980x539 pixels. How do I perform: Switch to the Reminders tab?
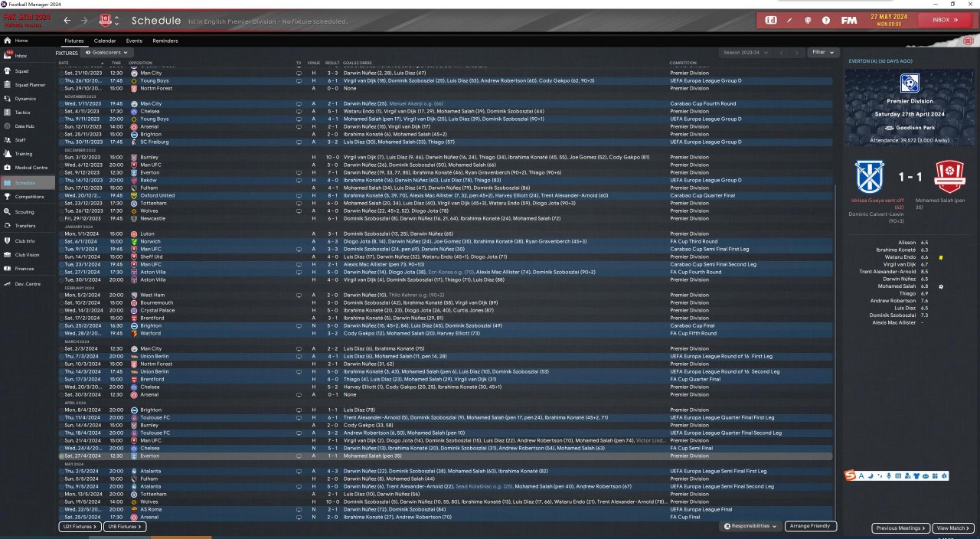[x=165, y=41]
